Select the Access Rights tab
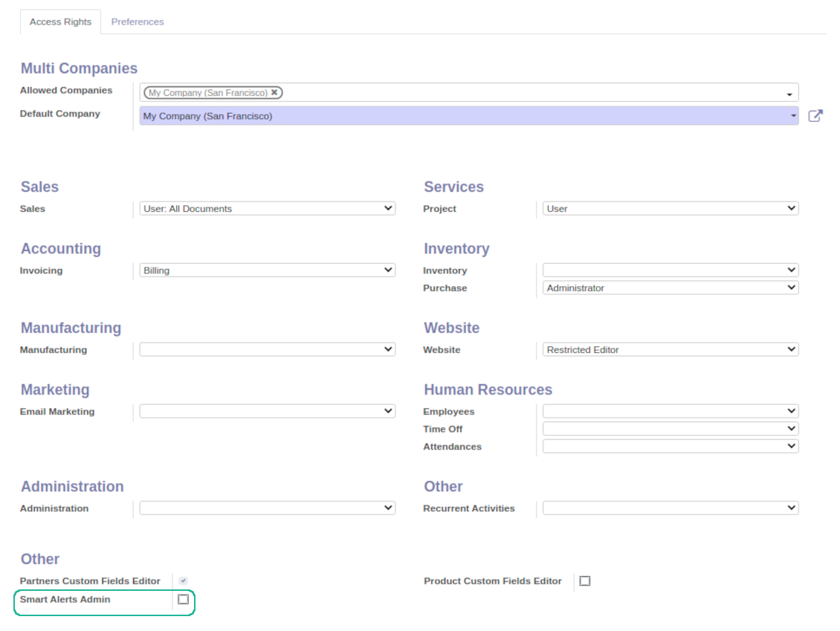840x631 pixels. pyautogui.click(x=60, y=22)
